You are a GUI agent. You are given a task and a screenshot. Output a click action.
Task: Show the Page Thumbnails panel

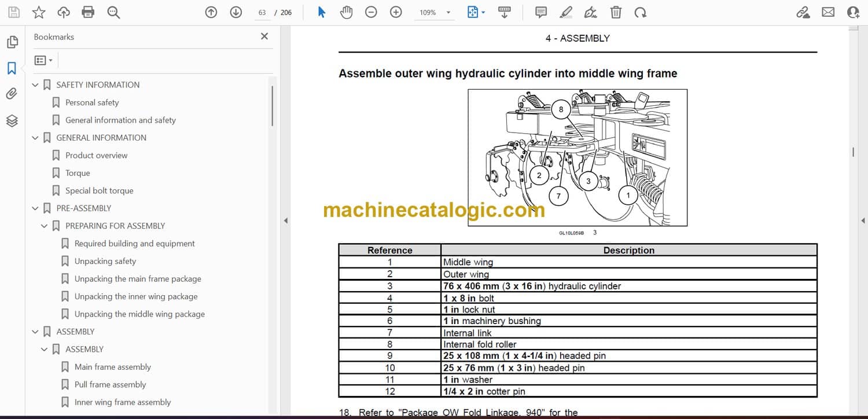(x=12, y=42)
